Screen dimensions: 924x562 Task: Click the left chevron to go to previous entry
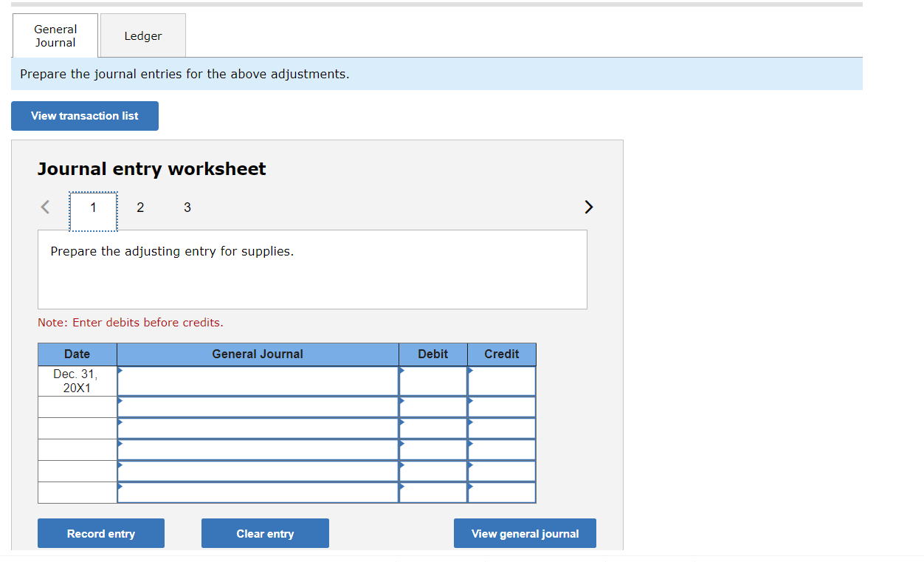tap(44, 207)
